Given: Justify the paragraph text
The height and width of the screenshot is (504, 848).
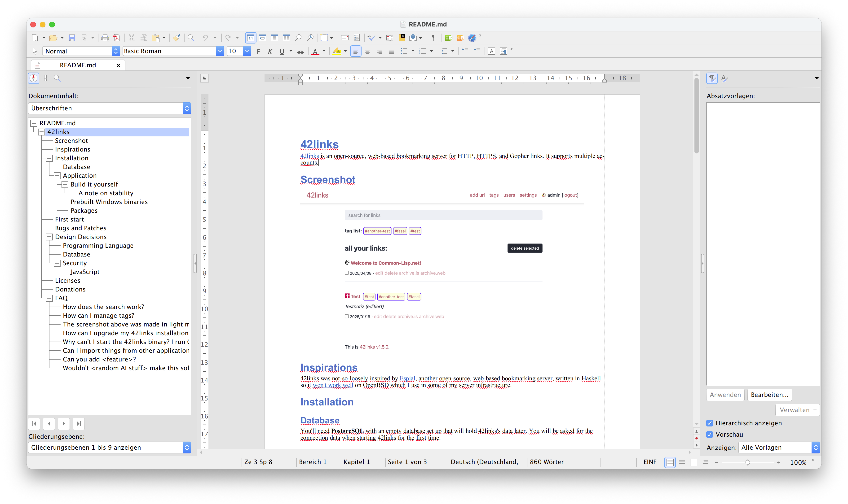Looking at the screenshot, I should click(x=392, y=51).
